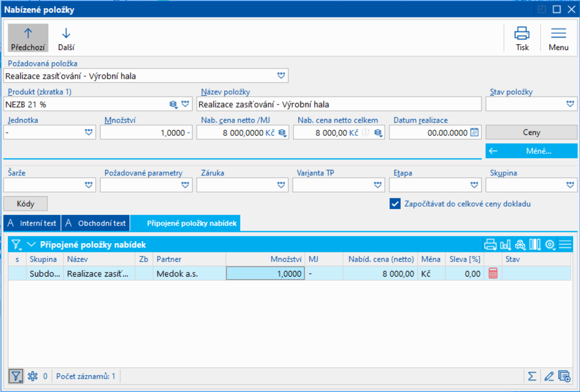Click currency stack icon in Nab. cena netto /MJ
The height and width of the screenshot is (392, 580).
pyautogui.click(x=282, y=133)
